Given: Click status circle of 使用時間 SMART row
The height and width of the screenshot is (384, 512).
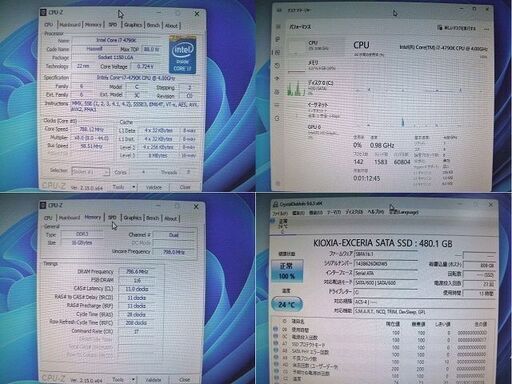Looking at the screenshot, I should [276, 329].
